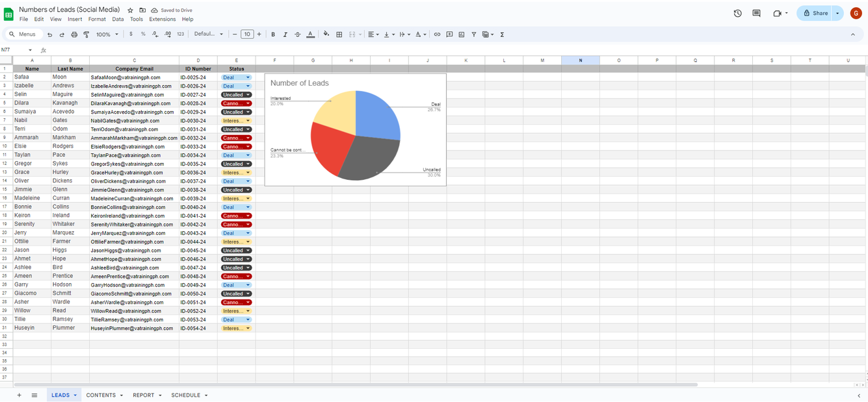Click the decrease decimal places icon

tap(155, 34)
